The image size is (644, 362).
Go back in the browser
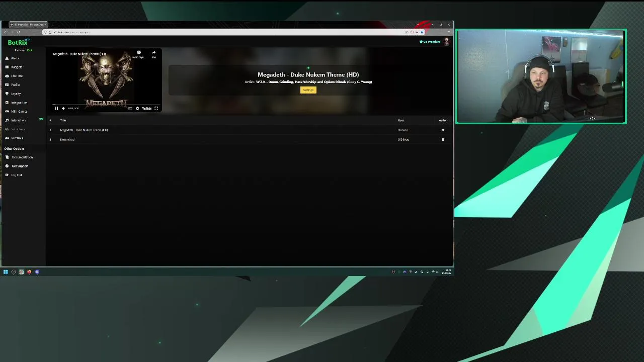(5, 32)
